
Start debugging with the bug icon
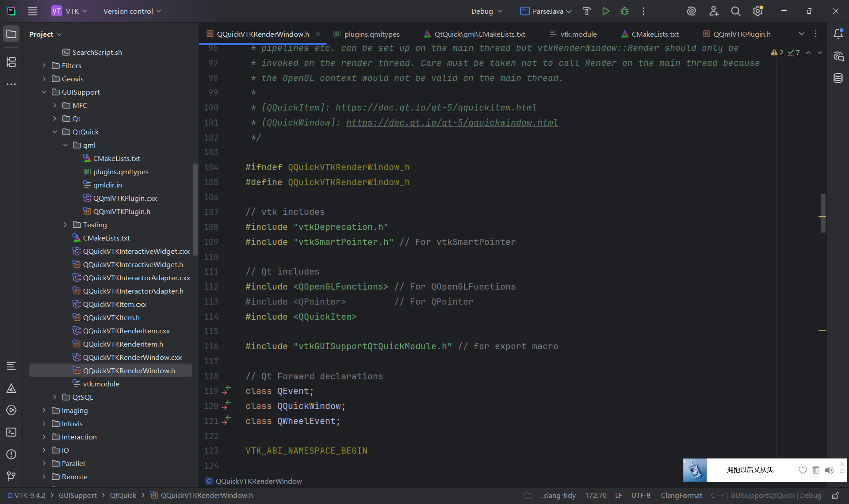click(x=624, y=11)
